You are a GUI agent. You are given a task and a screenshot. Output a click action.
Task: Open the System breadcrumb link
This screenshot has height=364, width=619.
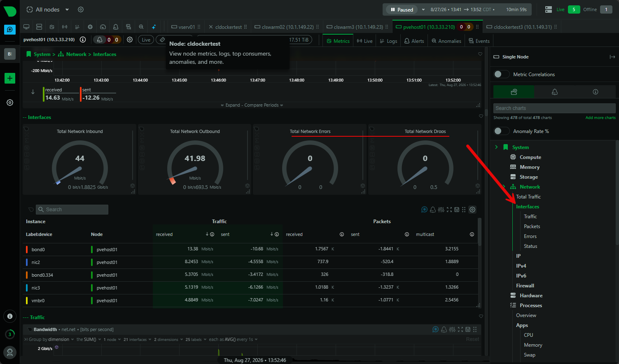click(x=42, y=54)
